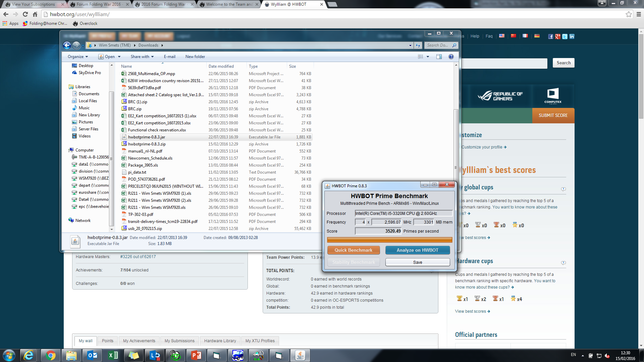Switch site language with the Chinese flag
Image resolution: width=644 pixels, height=362 pixels.
(x=514, y=36)
